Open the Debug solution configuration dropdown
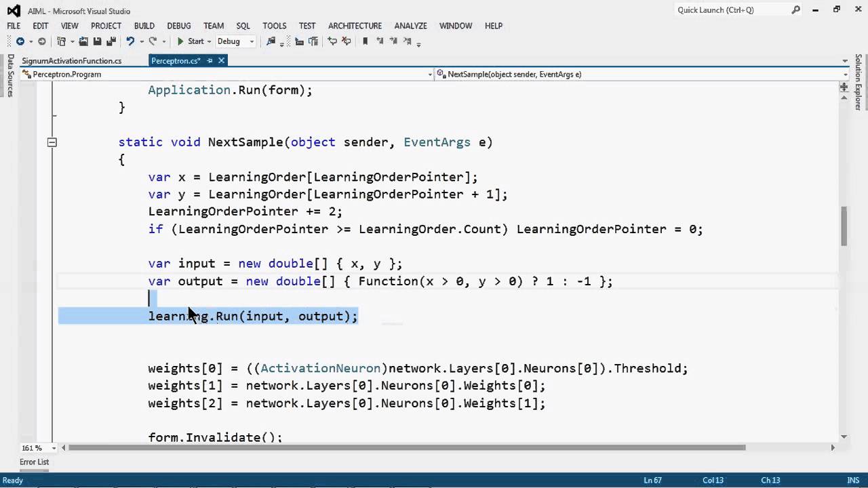The height and width of the screenshot is (488, 868). coord(235,41)
